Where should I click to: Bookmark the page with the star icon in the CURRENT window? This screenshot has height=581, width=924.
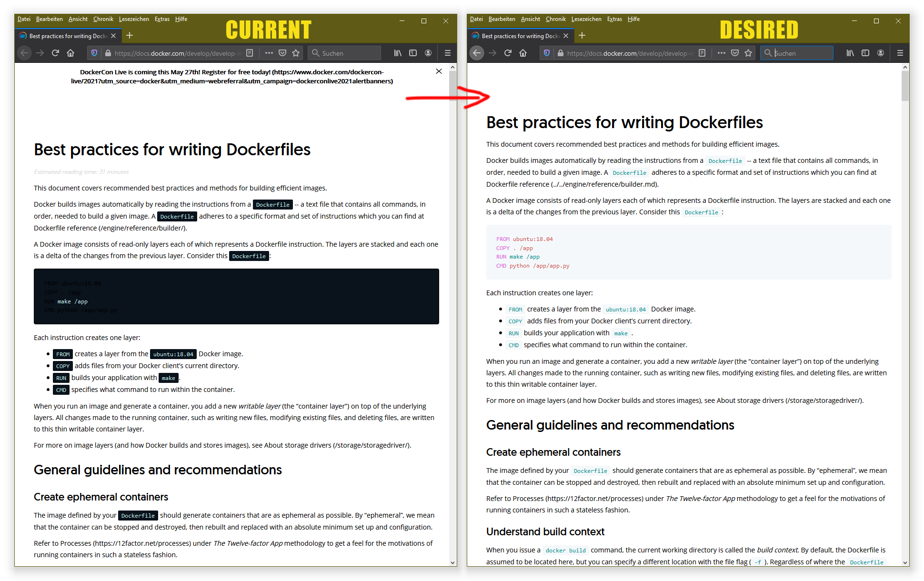click(x=296, y=53)
